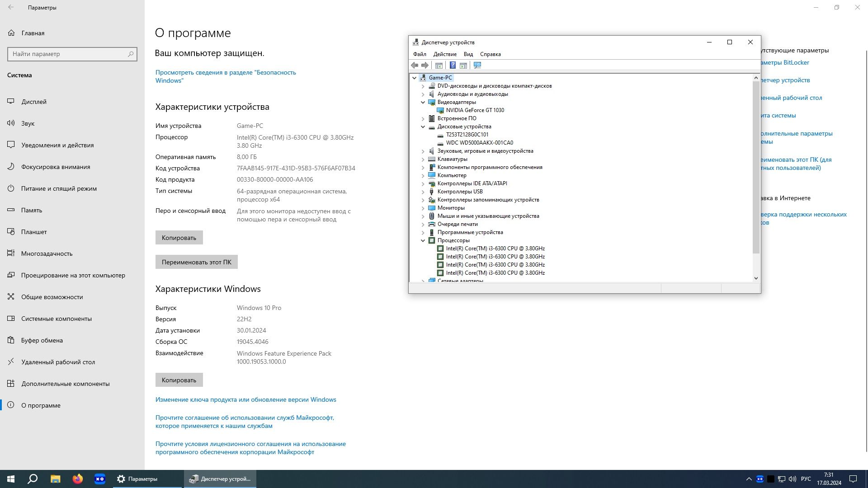Image resolution: width=868 pixels, height=488 pixels.
Task: Click the Звук speaker icon in Settings sidebar
Action: [x=11, y=123]
